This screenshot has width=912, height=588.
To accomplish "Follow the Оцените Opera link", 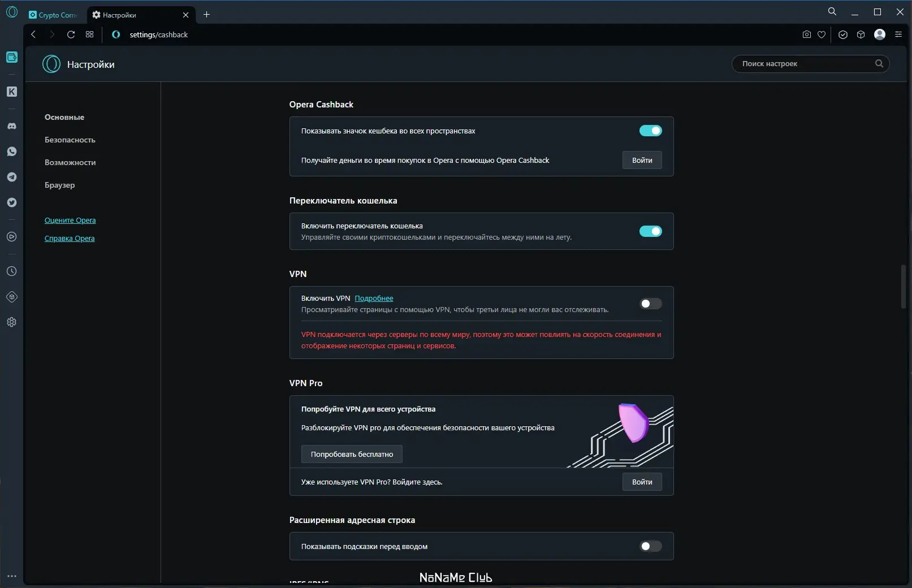I will (70, 220).
